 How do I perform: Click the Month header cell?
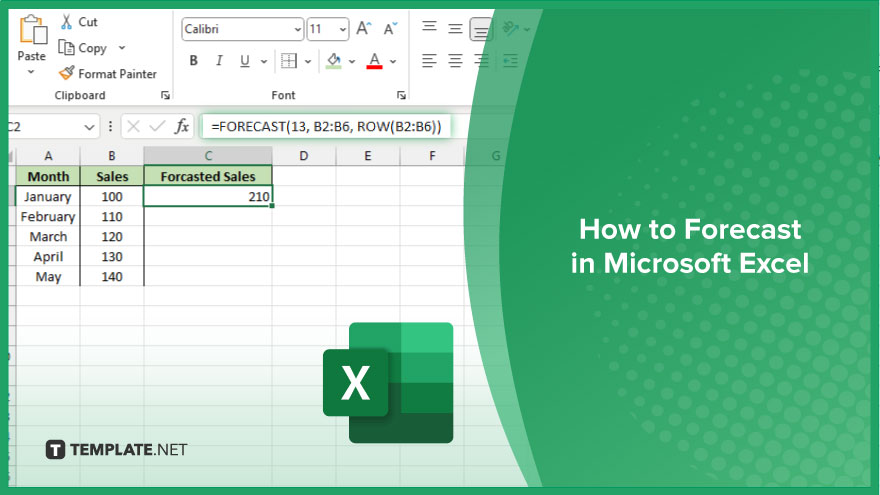point(48,176)
